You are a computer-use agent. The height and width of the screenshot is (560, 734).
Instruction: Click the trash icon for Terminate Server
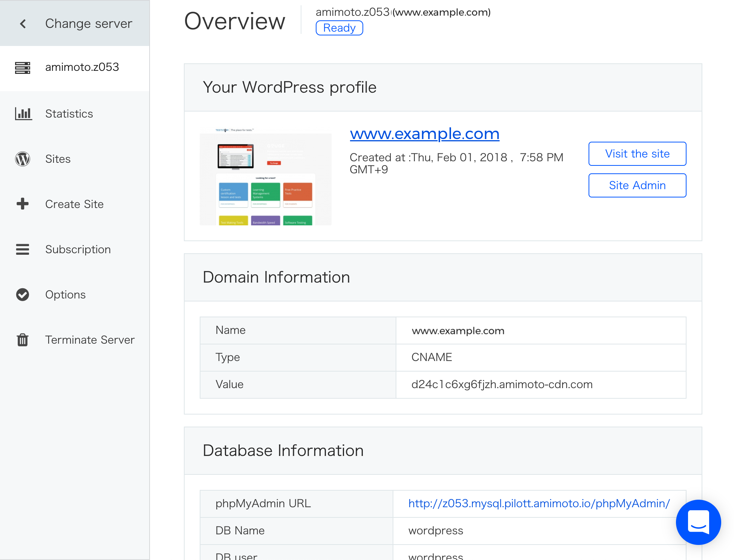click(x=23, y=340)
